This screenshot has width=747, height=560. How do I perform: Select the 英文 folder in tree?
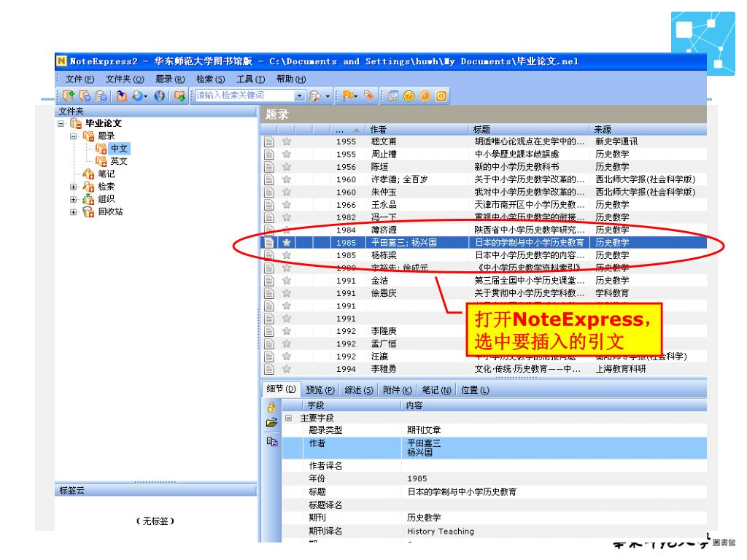[119, 161]
